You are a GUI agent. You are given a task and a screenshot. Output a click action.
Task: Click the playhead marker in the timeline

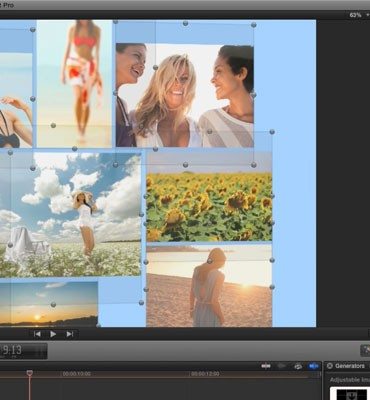coord(30,373)
